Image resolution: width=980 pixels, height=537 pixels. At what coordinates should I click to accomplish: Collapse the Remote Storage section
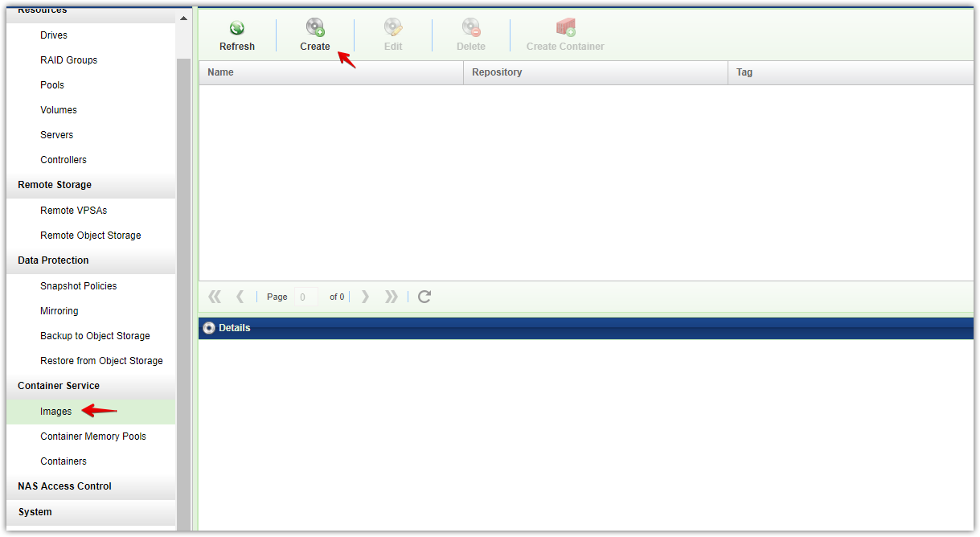(x=91, y=185)
